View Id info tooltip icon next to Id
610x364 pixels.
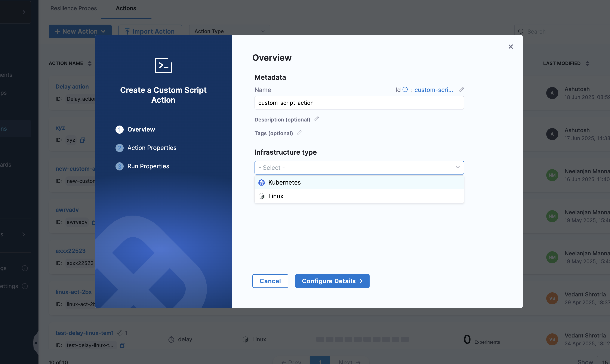tap(405, 89)
